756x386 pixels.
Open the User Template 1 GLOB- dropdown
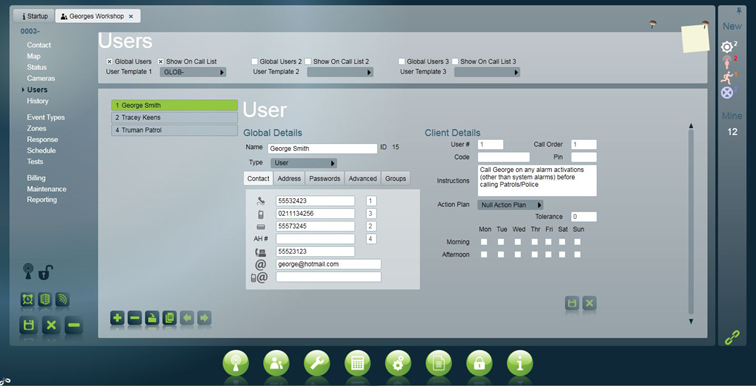[193, 72]
